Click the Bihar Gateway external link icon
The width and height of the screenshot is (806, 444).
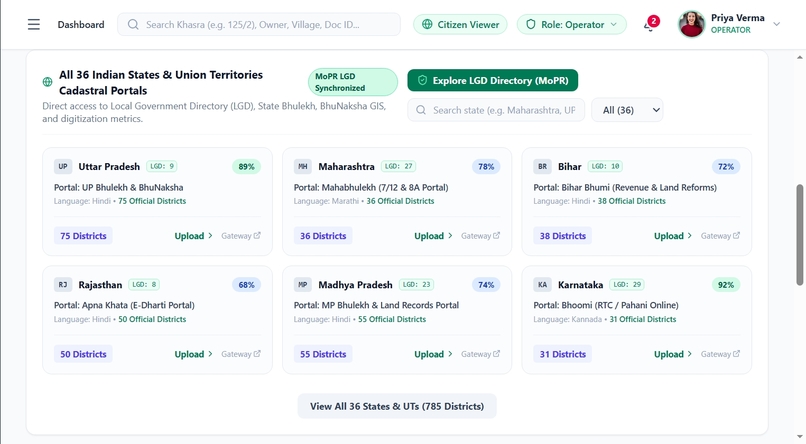[x=736, y=235]
